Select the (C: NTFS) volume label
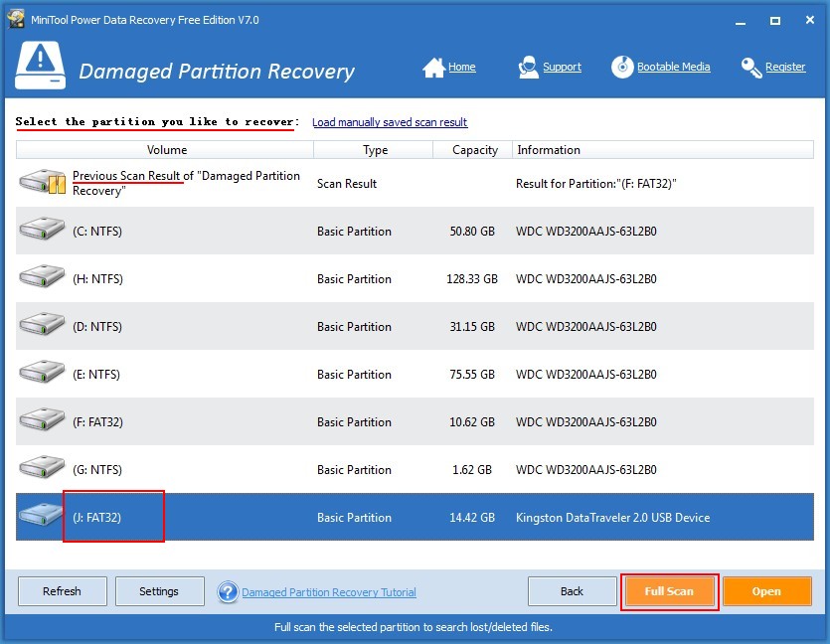830x644 pixels. click(97, 232)
